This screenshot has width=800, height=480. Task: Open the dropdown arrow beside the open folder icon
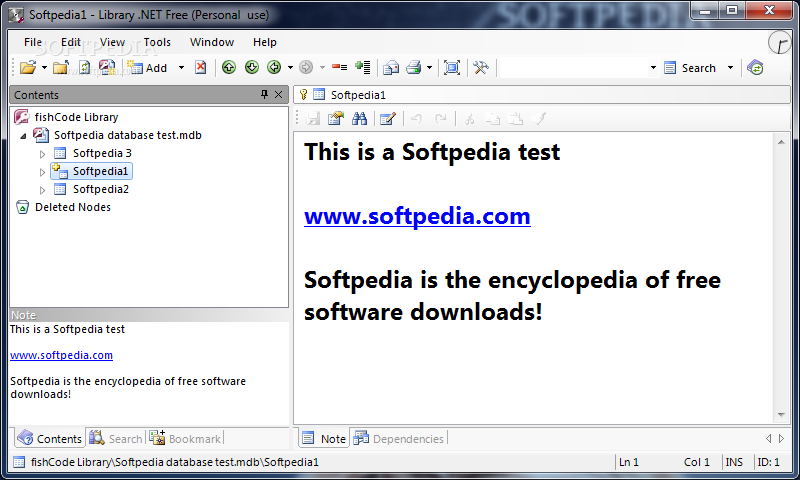coord(44,67)
